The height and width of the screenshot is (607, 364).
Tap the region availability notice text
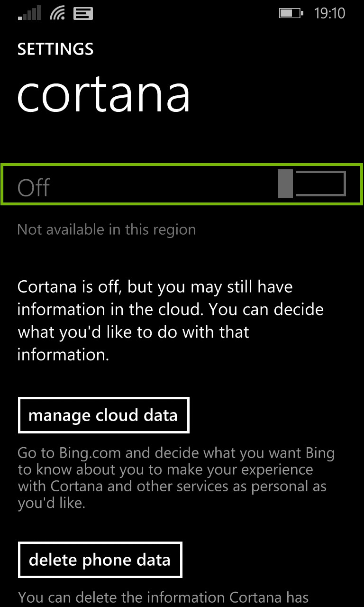(x=106, y=229)
